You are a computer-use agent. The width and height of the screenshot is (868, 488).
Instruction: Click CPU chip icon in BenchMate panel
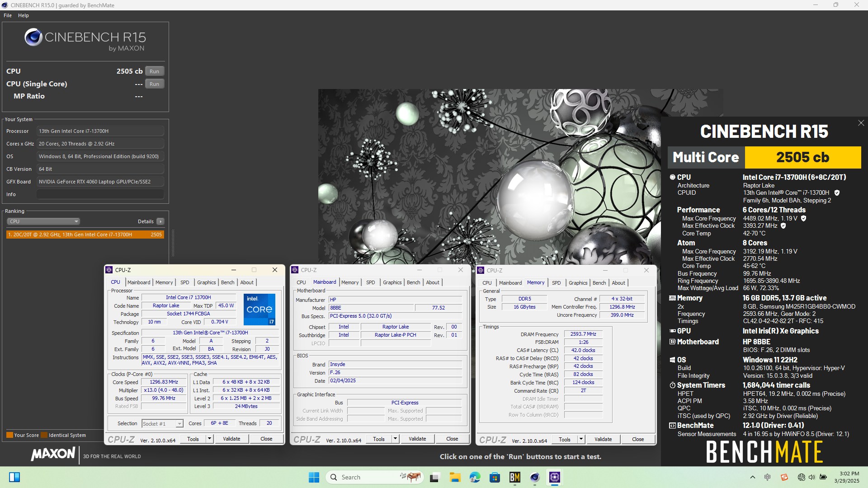coord(672,178)
